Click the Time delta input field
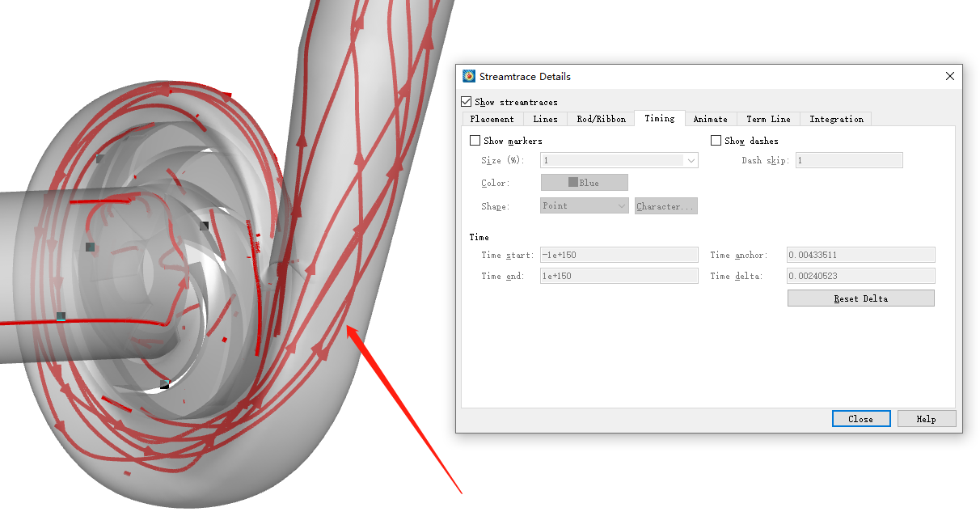The image size is (980, 516). tap(860, 276)
